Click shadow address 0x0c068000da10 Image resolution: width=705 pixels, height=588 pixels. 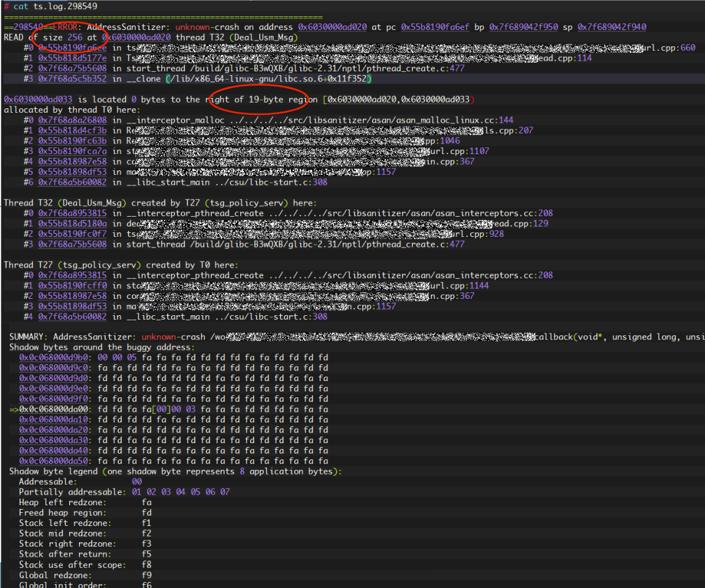[x=54, y=420]
